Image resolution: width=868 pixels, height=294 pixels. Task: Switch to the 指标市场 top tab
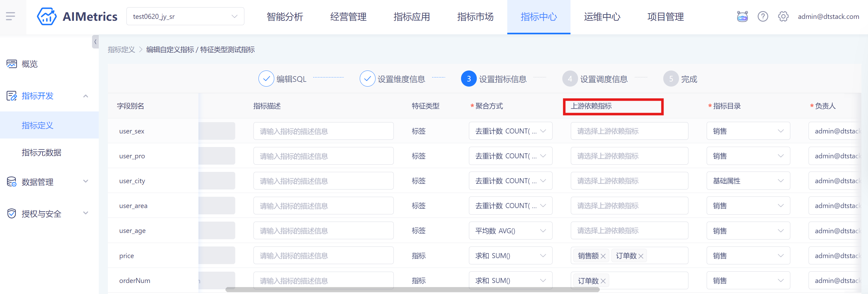pyautogui.click(x=475, y=17)
